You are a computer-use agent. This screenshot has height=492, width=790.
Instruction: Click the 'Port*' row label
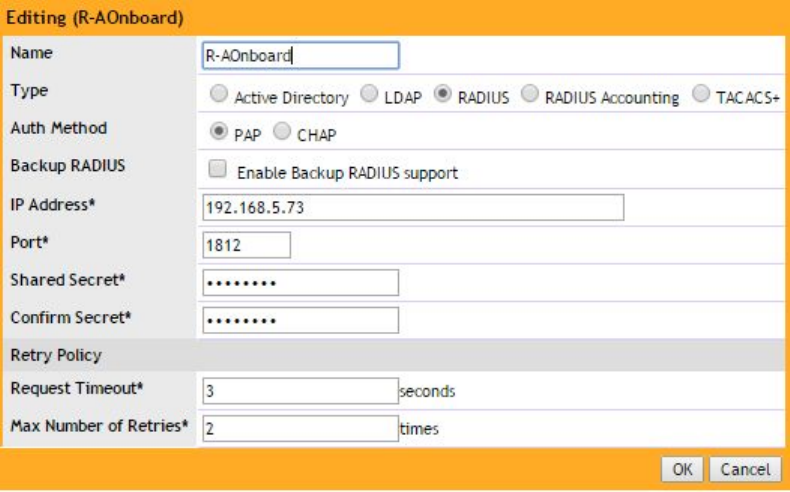click(30, 243)
